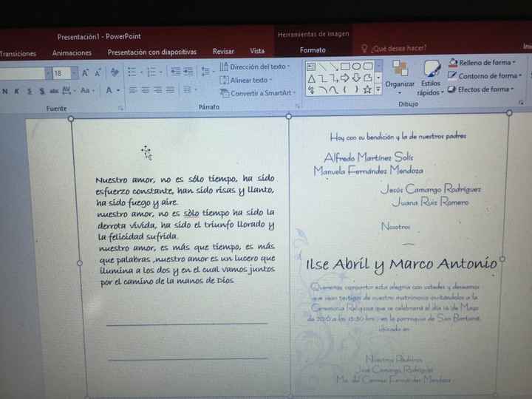
Task: Change the font color with A button
Action: 109,90
